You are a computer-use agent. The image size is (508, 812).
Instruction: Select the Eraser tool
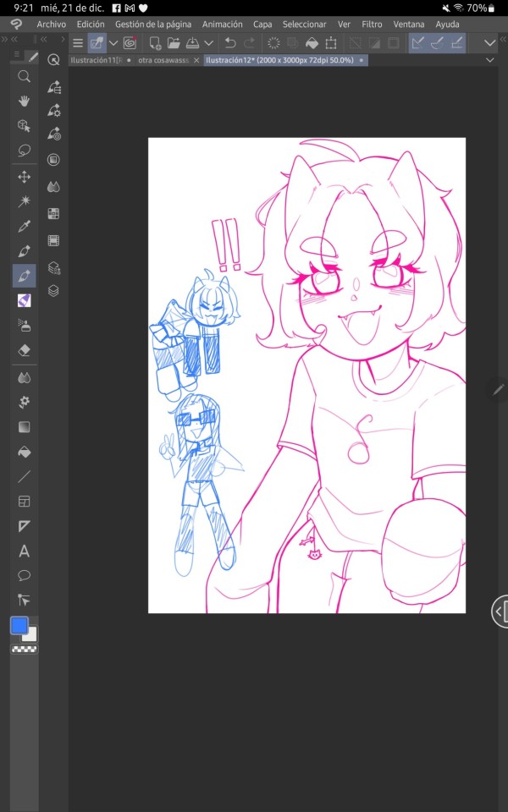point(24,350)
